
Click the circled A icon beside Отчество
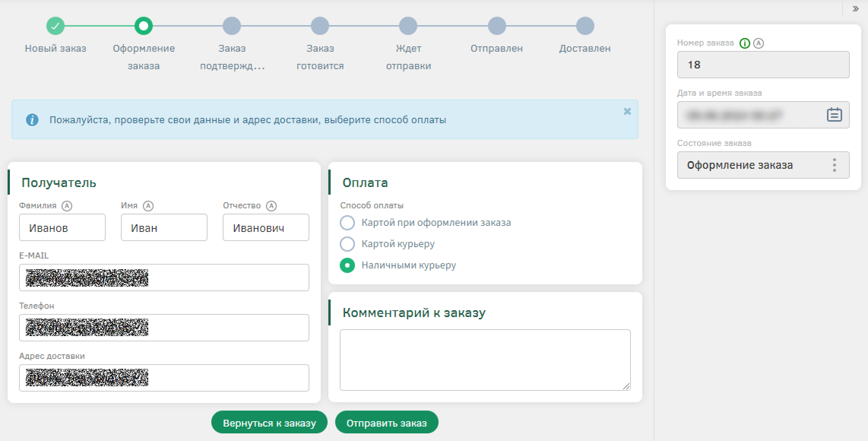(x=271, y=206)
